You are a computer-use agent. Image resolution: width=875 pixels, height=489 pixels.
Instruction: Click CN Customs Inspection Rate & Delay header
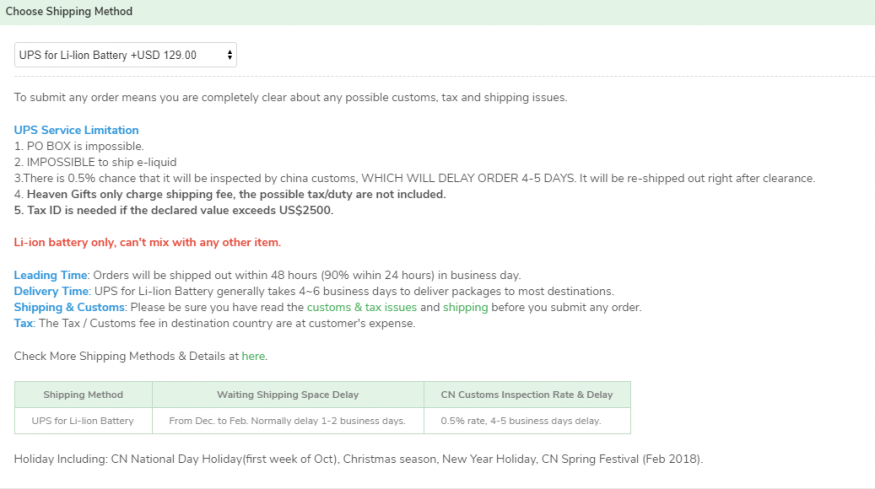pyautogui.click(x=527, y=395)
